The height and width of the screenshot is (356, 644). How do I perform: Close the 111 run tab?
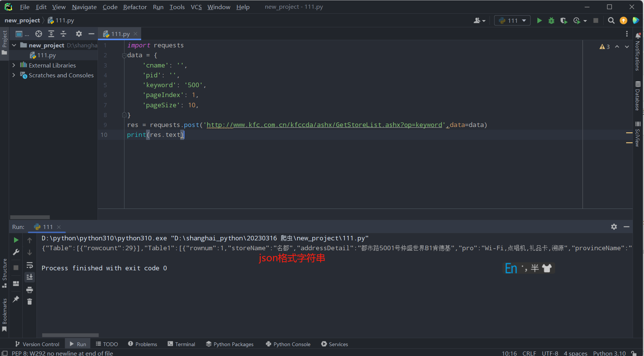click(x=59, y=227)
